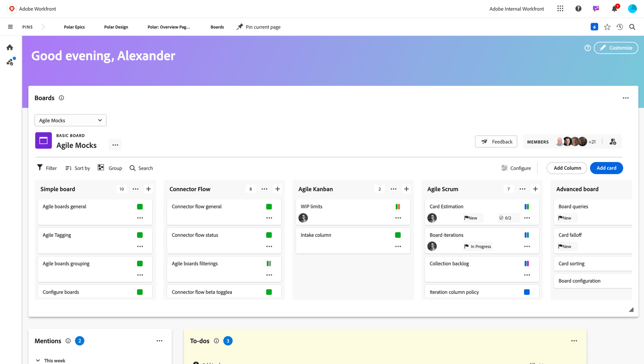Expand the pins list chevron
Viewport: 644px width, 364px height.
tap(43, 27)
